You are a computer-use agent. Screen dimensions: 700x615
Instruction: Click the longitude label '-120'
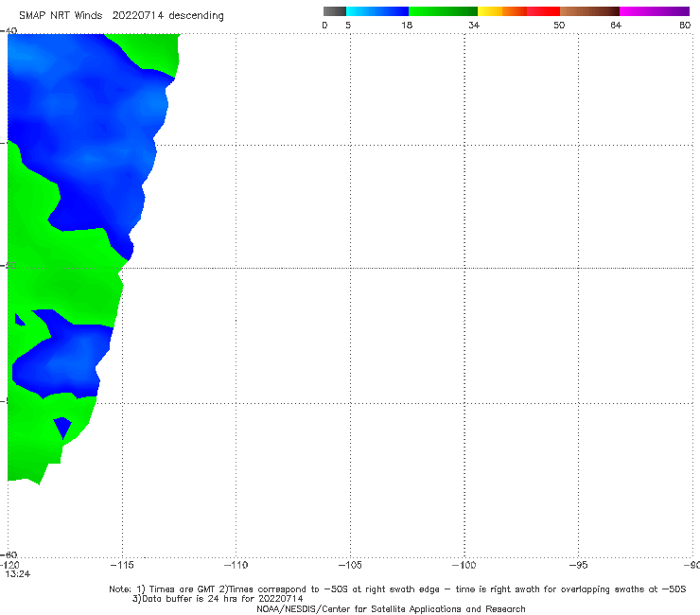tap(9, 565)
